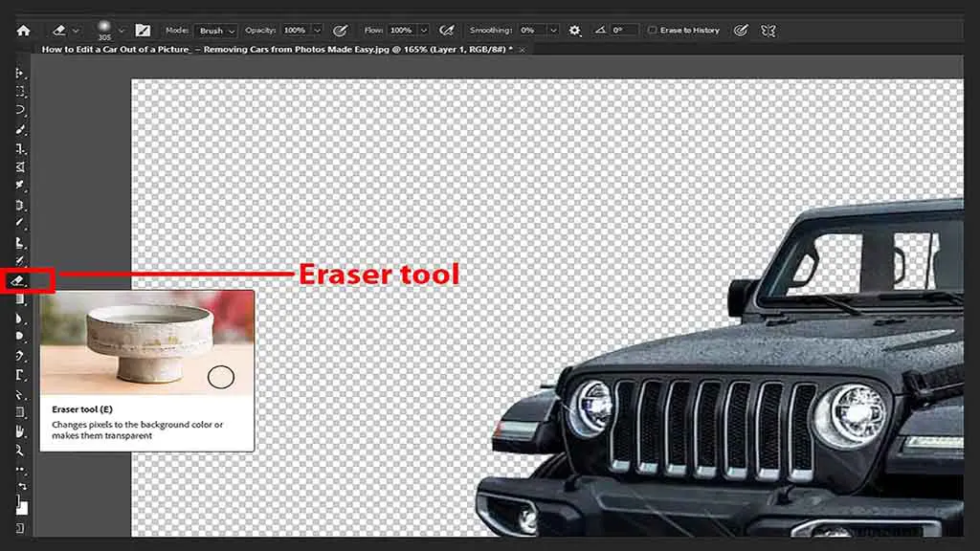Open the Opacity slider dropdown arrow

click(x=318, y=30)
